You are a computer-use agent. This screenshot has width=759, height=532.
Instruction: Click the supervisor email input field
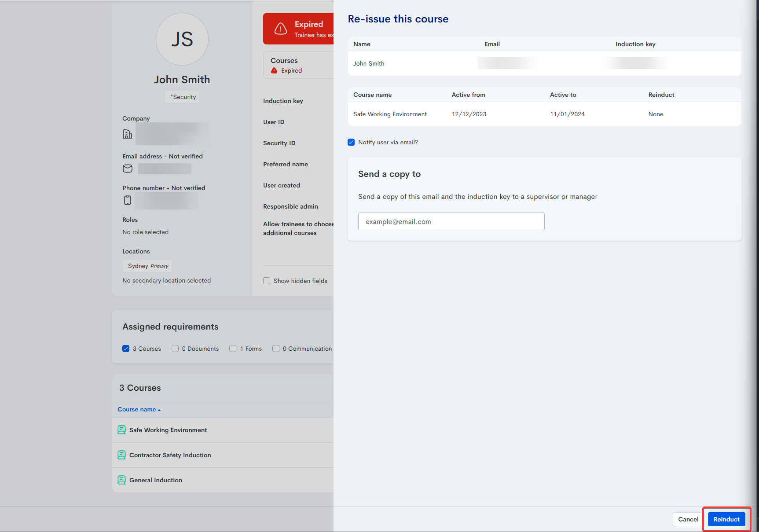(x=451, y=221)
